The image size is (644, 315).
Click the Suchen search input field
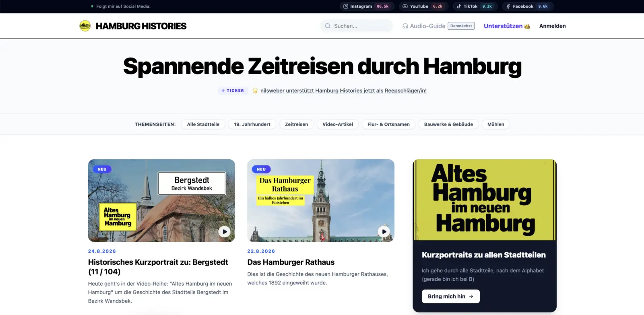pos(357,26)
